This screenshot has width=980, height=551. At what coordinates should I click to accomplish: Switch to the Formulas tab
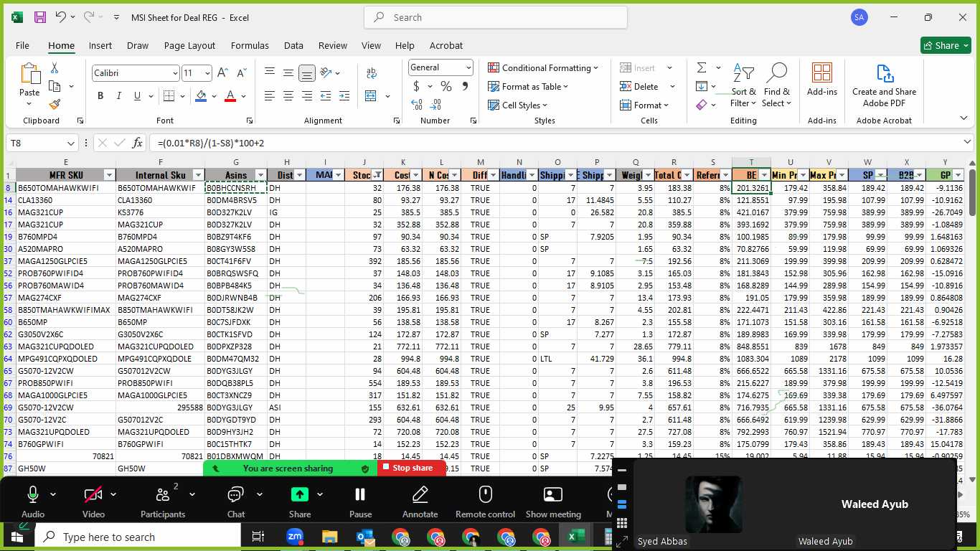(x=250, y=45)
